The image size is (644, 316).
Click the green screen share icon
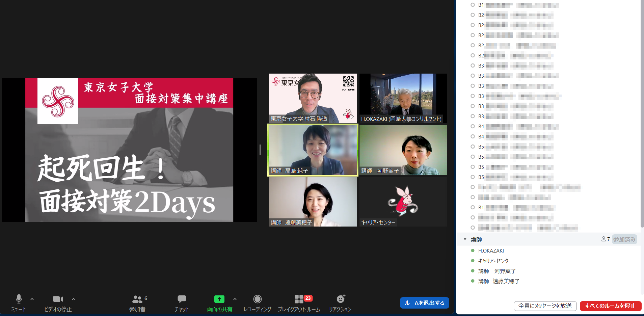tap(219, 299)
